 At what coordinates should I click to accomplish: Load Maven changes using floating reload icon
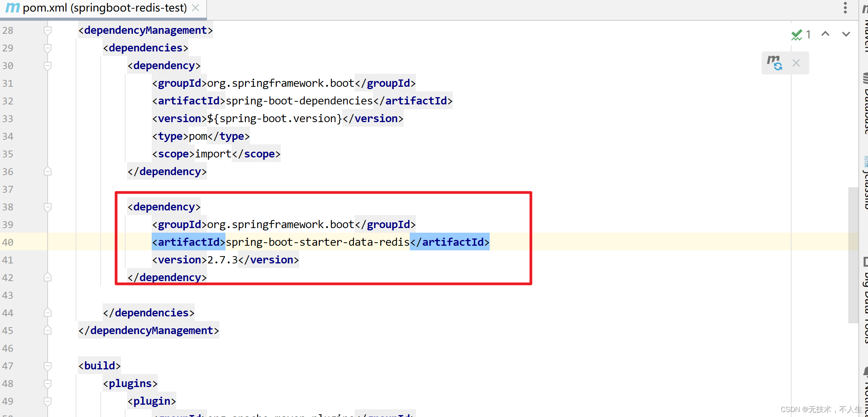[x=775, y=63]
